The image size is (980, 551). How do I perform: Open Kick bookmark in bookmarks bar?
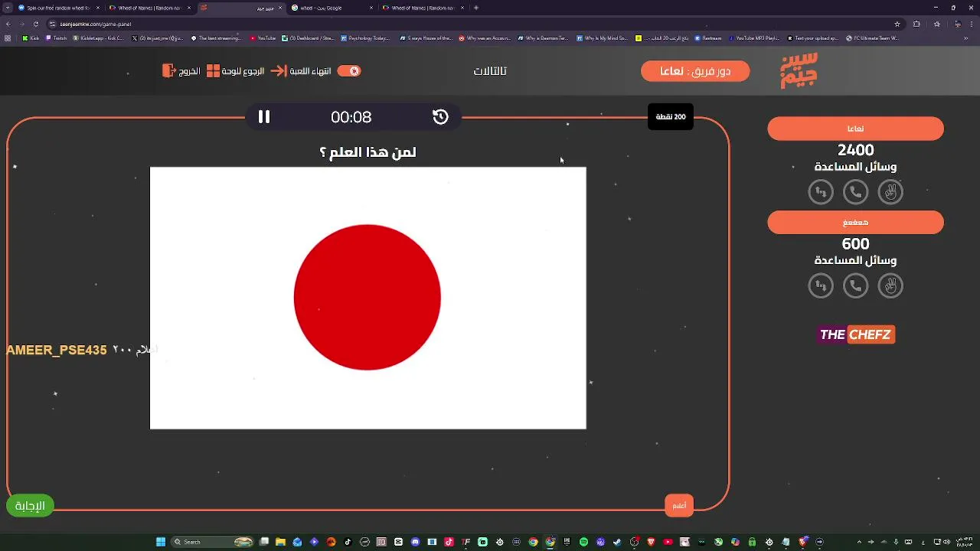[31, 37]
